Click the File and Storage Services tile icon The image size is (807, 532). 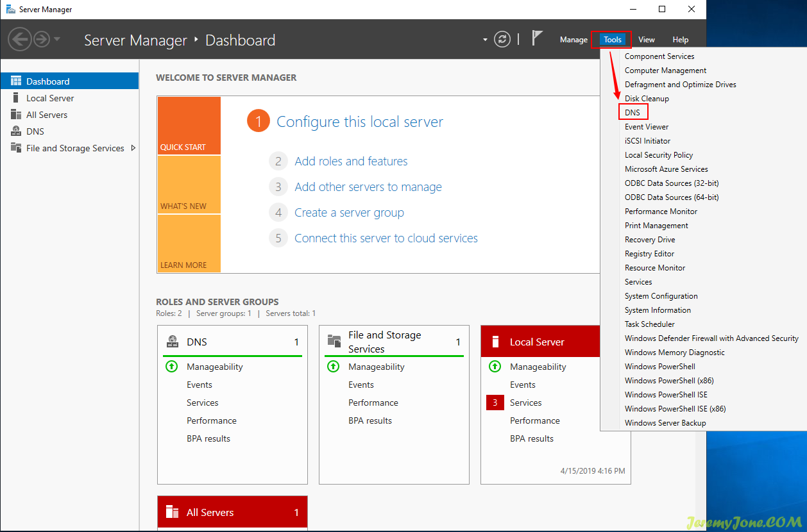(334, 341)
